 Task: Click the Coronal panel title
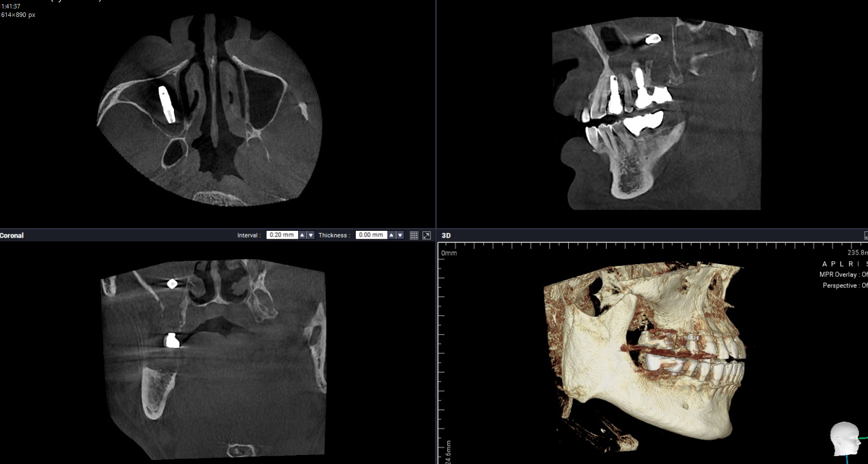pos(12,235)
